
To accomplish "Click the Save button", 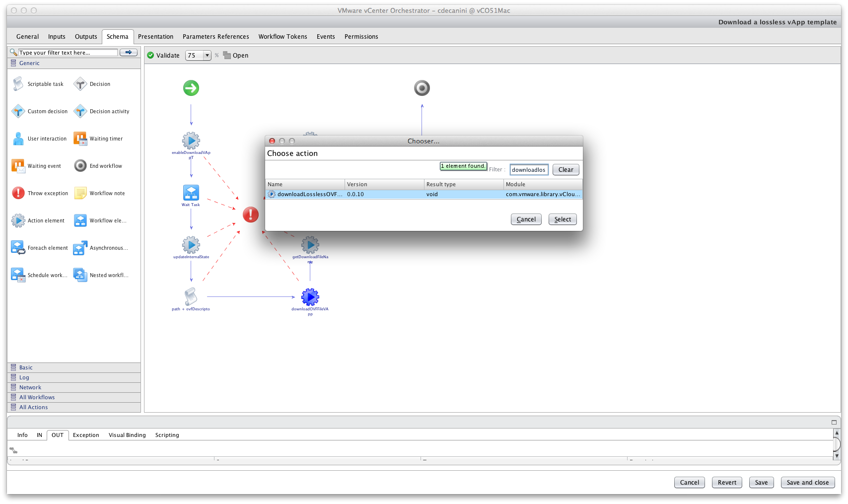I will coord(761,483).
